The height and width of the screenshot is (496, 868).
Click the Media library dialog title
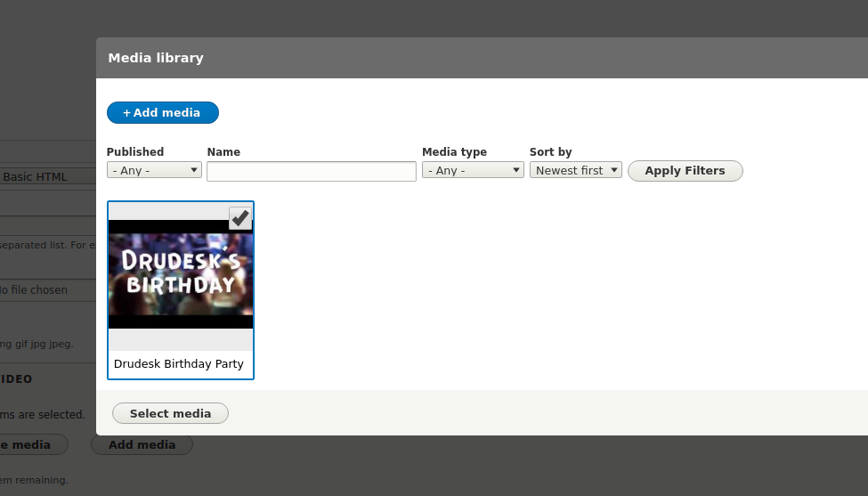pos(156,58)
